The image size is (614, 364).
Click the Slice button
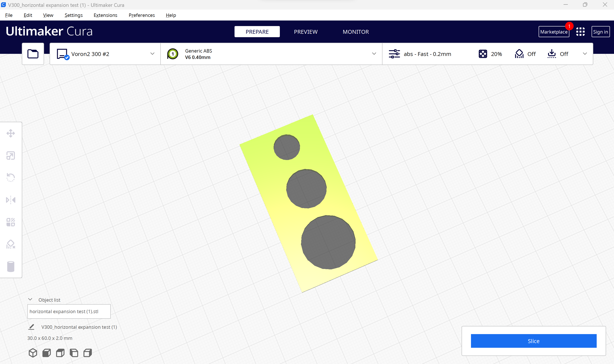[x=533, y=341]
